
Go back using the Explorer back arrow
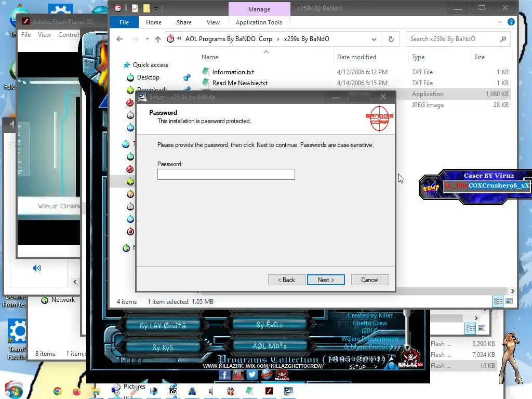pyautogui.click(x=119, y=39)
